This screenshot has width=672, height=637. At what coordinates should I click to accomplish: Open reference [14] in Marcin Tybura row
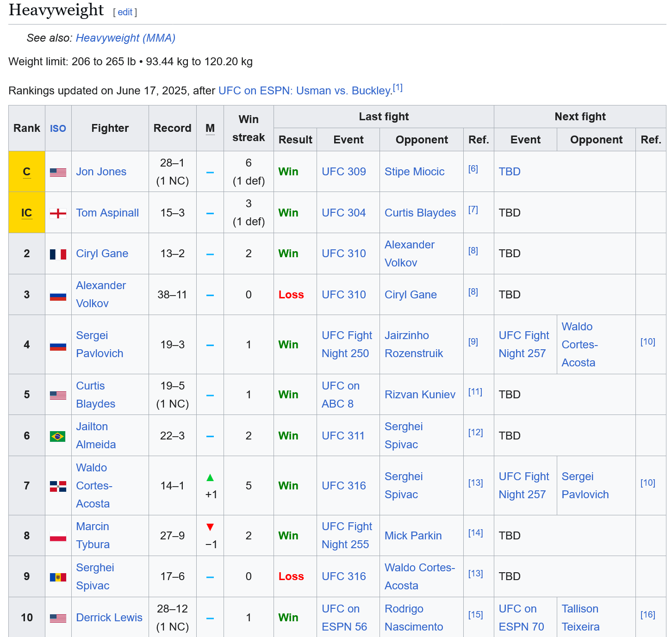coord(475,533)
